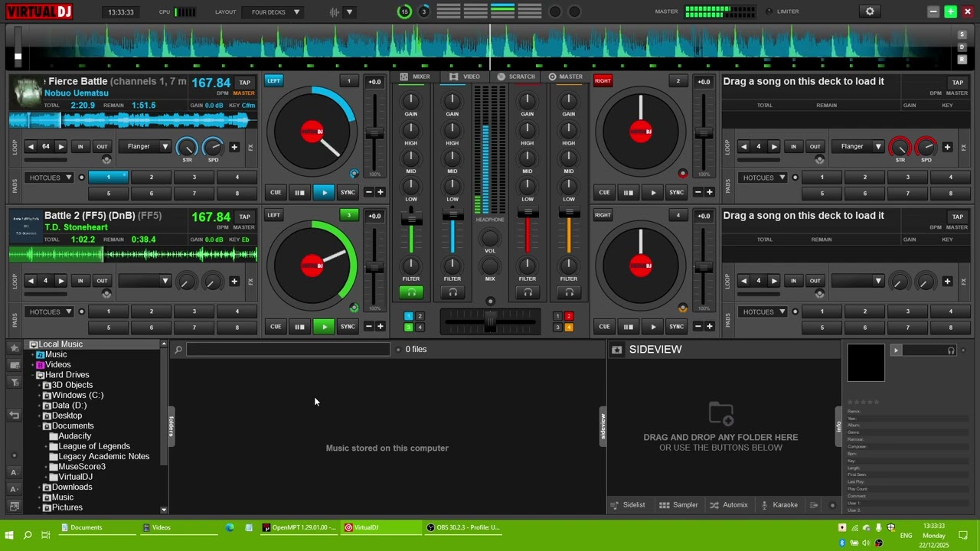980x551 pixels.
Task: Click loop IN button on deck 1
Action: click(x=80, y=147)
